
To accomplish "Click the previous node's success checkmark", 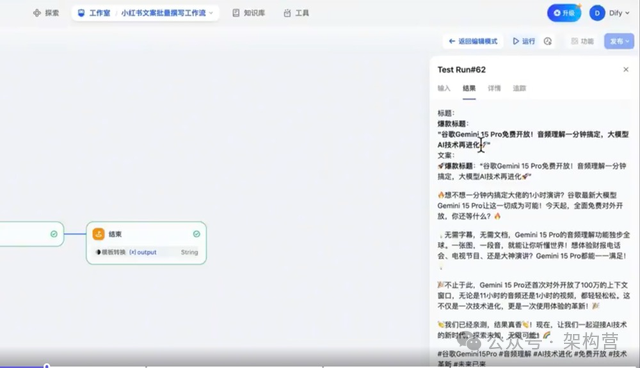I will tap(54, 234).
